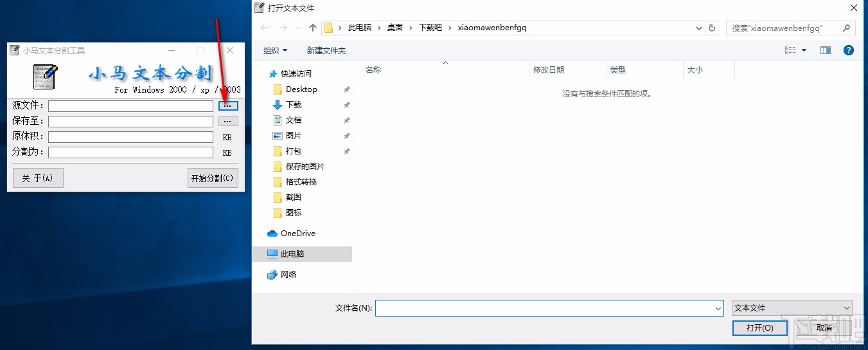Image resolution: width=868 pixels, height=350 pixels.
Task: Click the 原体积 text field
Action: [x=130, y=136]
